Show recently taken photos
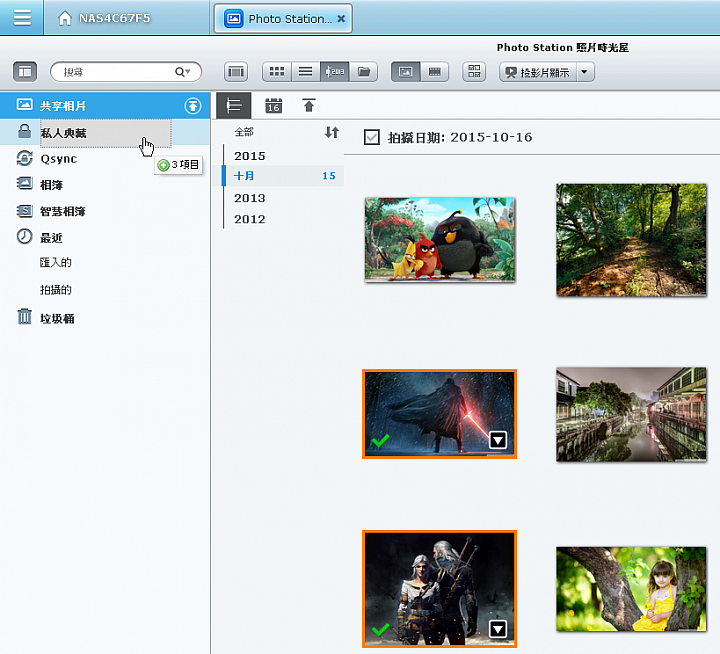 [56, 290]
